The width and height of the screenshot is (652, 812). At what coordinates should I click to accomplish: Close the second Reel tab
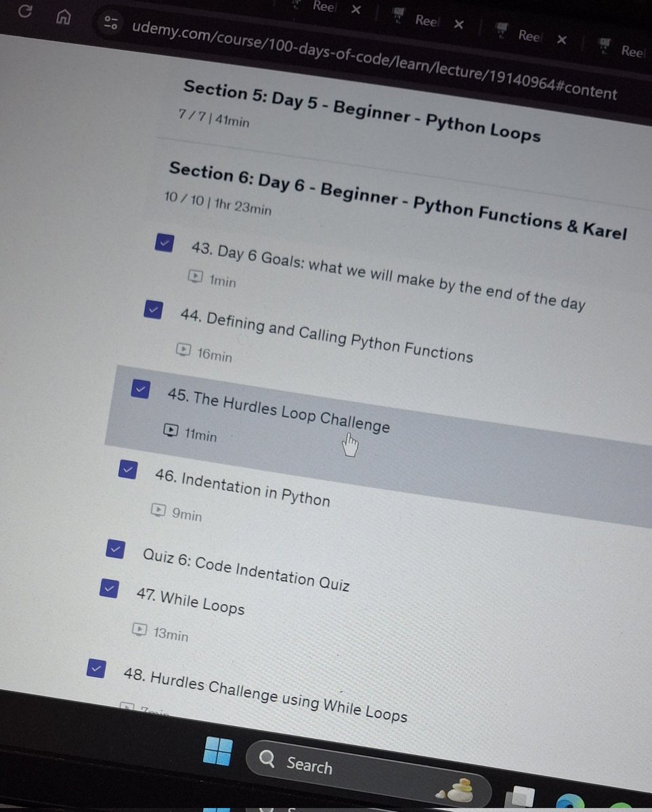pyautogui.click(x=458, y=24)
